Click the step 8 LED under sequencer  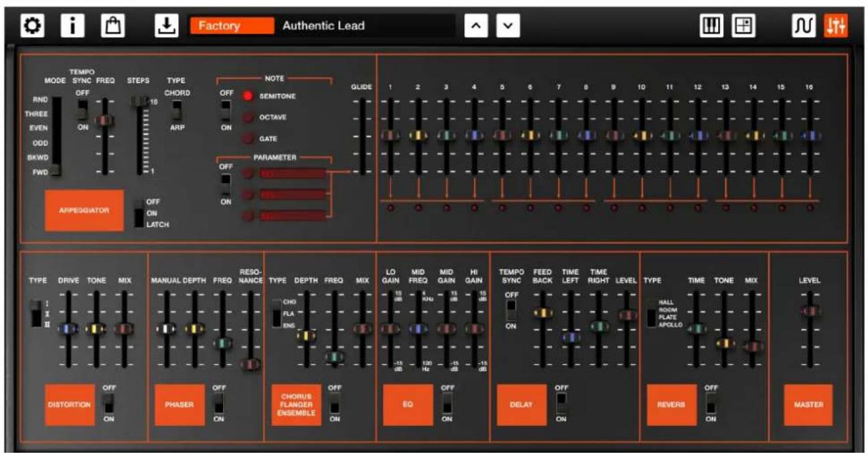(x=586, y=208)
